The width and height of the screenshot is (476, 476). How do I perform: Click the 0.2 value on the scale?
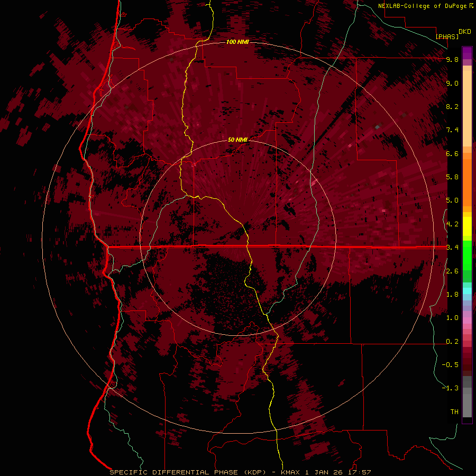452,342
